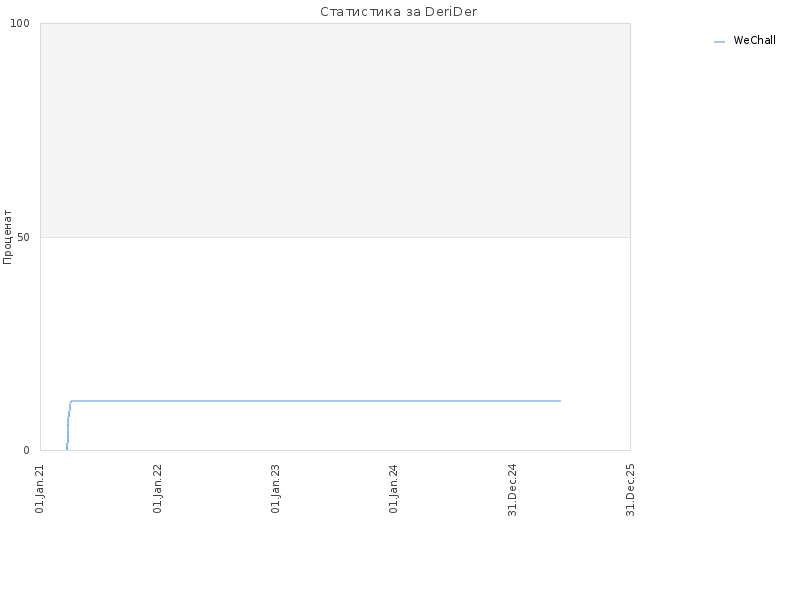
Task: Click the 31.Dec.25 x-axis date label
Action: pos(631,489)
